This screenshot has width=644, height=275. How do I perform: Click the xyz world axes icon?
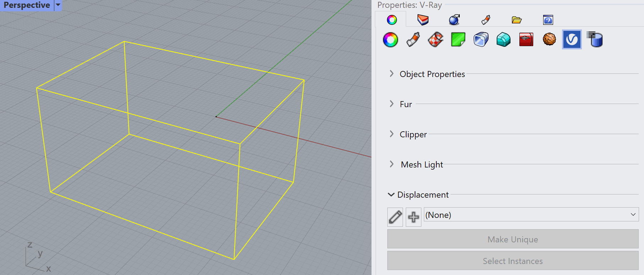pos(38,257)
